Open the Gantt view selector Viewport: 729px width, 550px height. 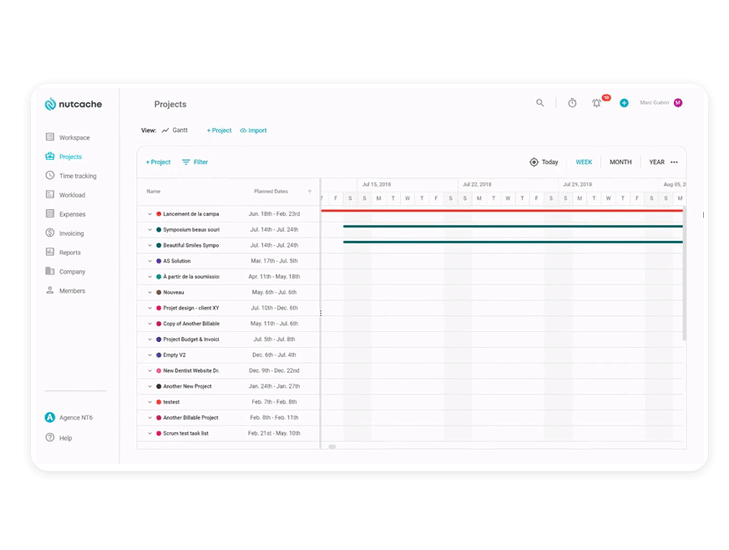(x=175, y=130)
